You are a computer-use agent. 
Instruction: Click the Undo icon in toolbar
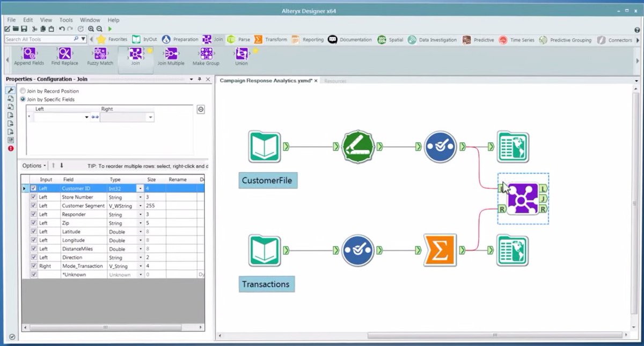pyautogui.click(x=62, y=29)
